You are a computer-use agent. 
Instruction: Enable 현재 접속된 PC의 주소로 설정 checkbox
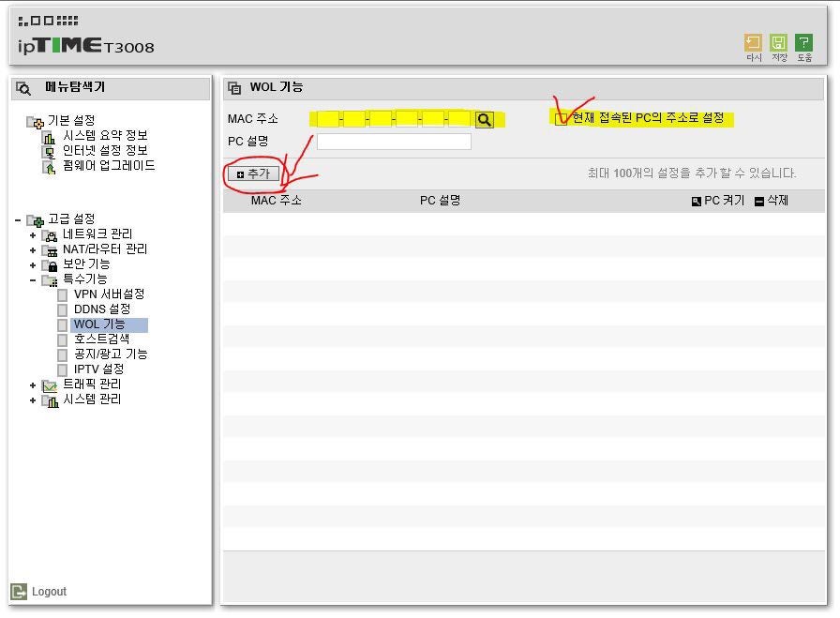562,119
